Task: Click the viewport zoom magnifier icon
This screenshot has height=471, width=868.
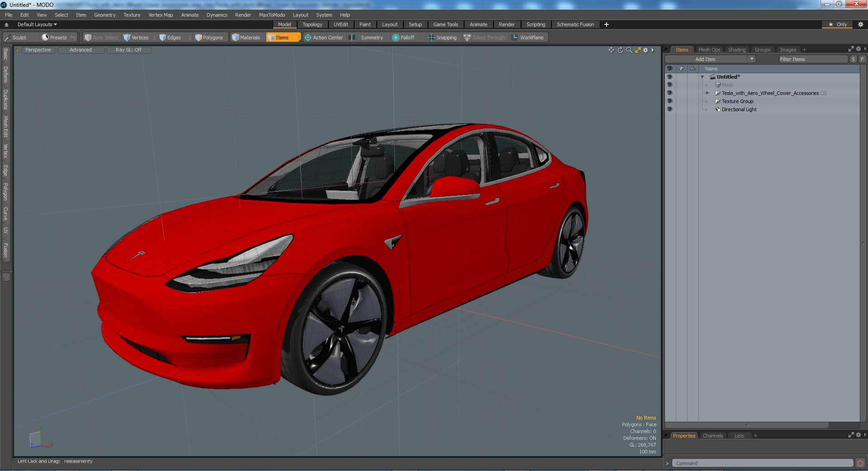Action: click(629, 50)
